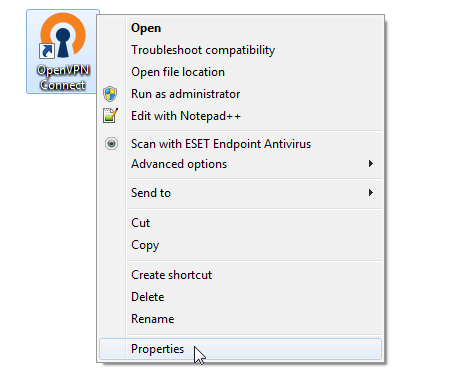The image size is (461, 372).
Task: Click the Advanced options menu label
Action: click(179, 164)
